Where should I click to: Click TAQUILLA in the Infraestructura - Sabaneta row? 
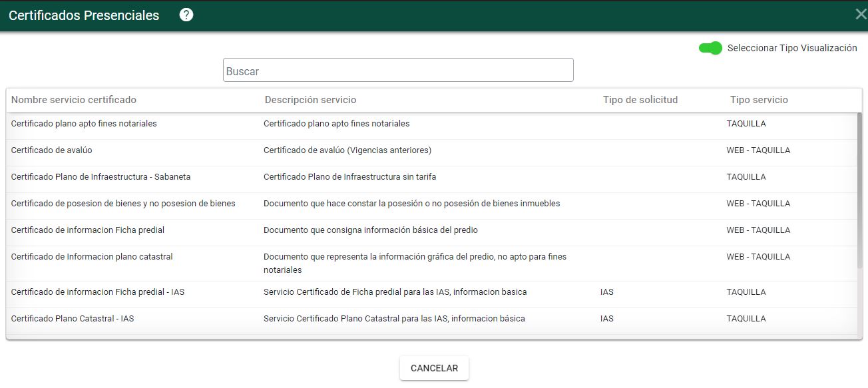[746, 177]
